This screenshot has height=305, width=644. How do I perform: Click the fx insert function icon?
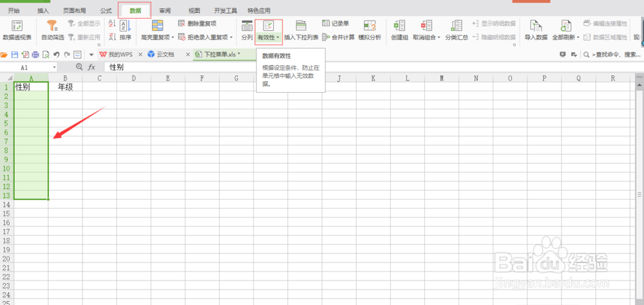pyautogui.click(x=91, y=67)
